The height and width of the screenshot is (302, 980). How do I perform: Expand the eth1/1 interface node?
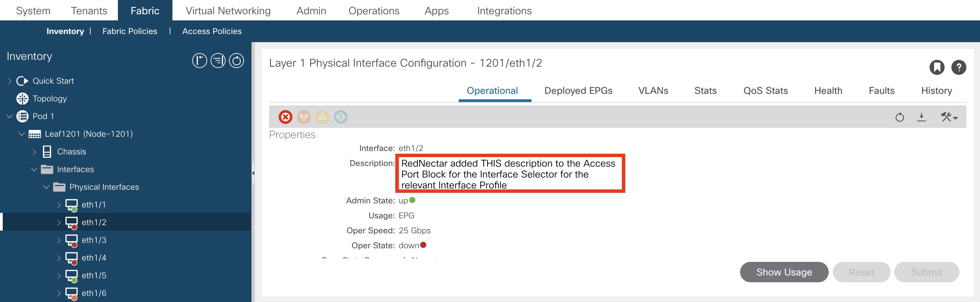click(59, 205)
